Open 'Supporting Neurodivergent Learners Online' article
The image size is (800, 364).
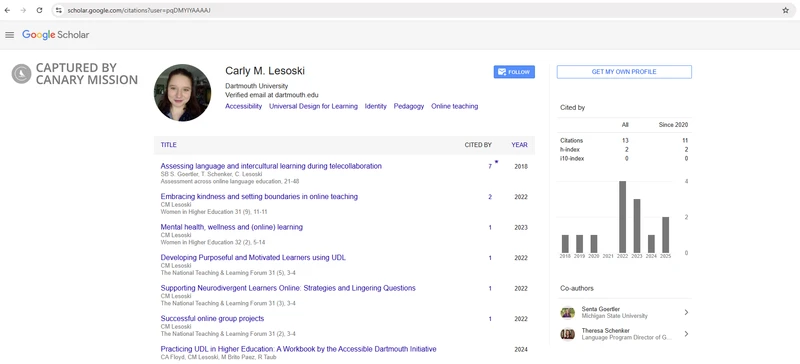[288, 288]
